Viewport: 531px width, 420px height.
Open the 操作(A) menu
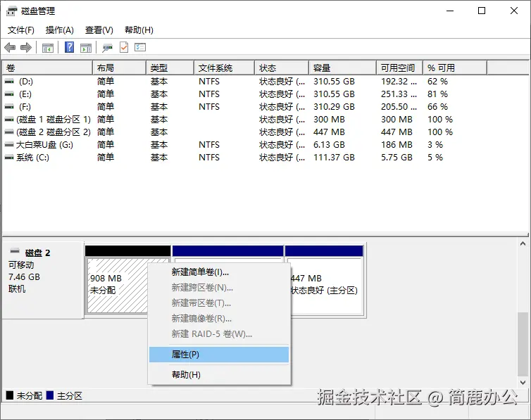coord(60,30)
